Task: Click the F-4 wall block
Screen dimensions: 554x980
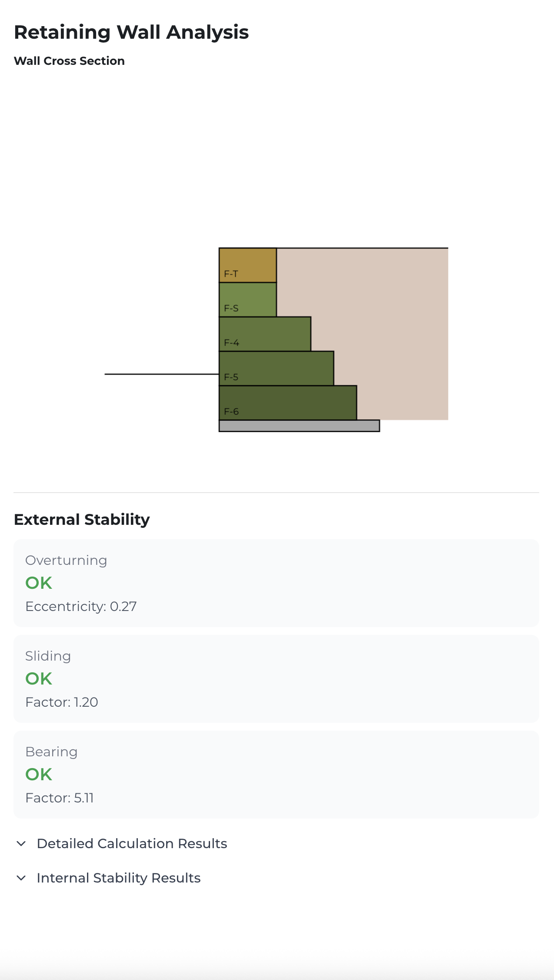Action: [265, 334]
